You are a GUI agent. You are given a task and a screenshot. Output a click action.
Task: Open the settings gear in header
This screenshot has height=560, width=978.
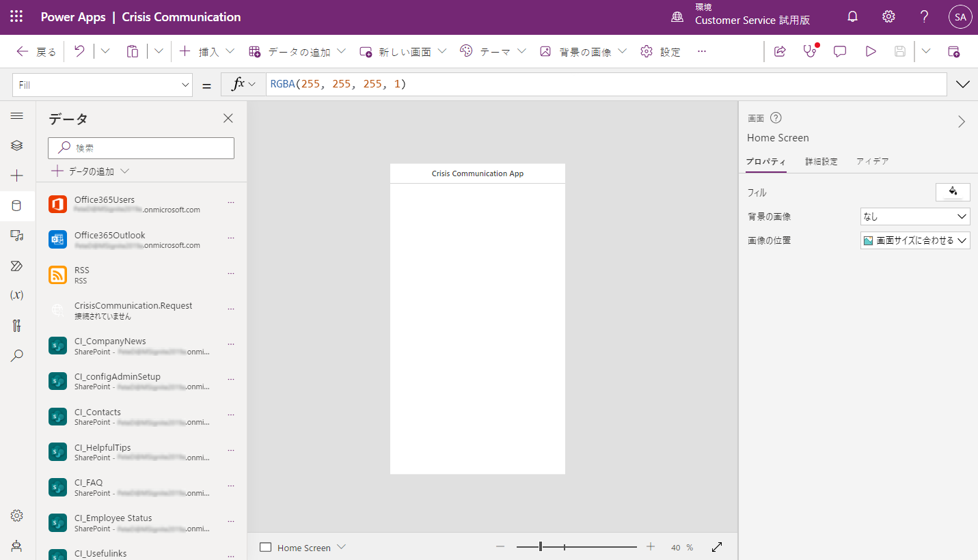(x=888, y=17)
